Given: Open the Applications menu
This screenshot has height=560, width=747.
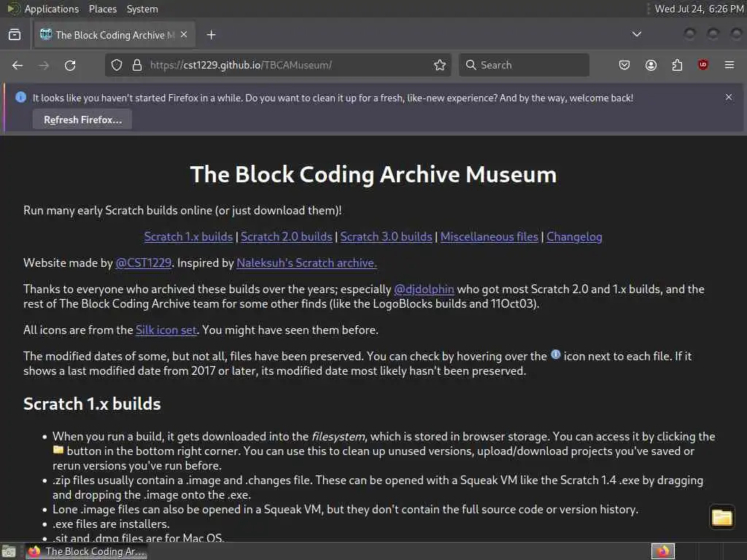Looking at the screenshot, I should pos(52,9).
